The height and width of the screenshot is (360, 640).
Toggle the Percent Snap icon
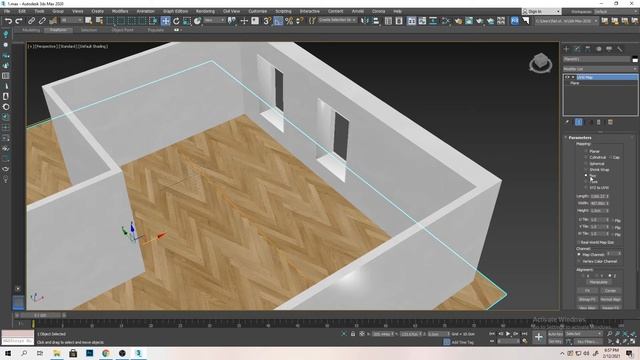[289, 20]
